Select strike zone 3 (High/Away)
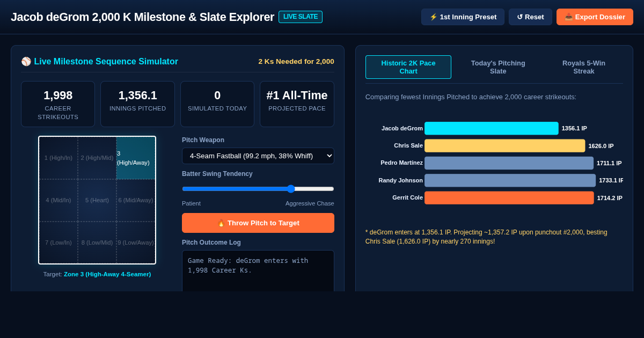Viewport: 644px width, 338px height. (x=136, y=158)
